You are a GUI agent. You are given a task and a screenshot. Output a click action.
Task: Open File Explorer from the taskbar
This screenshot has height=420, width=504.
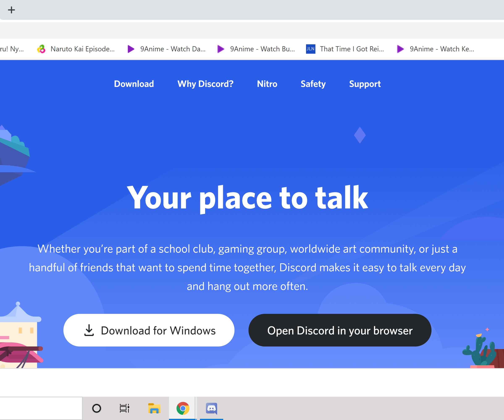click(154, 408)
